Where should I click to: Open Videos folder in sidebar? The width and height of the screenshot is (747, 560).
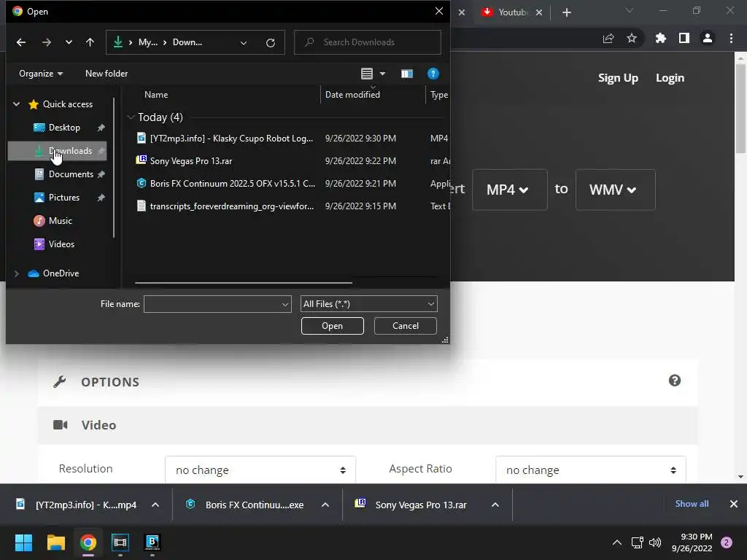point(61,244)
